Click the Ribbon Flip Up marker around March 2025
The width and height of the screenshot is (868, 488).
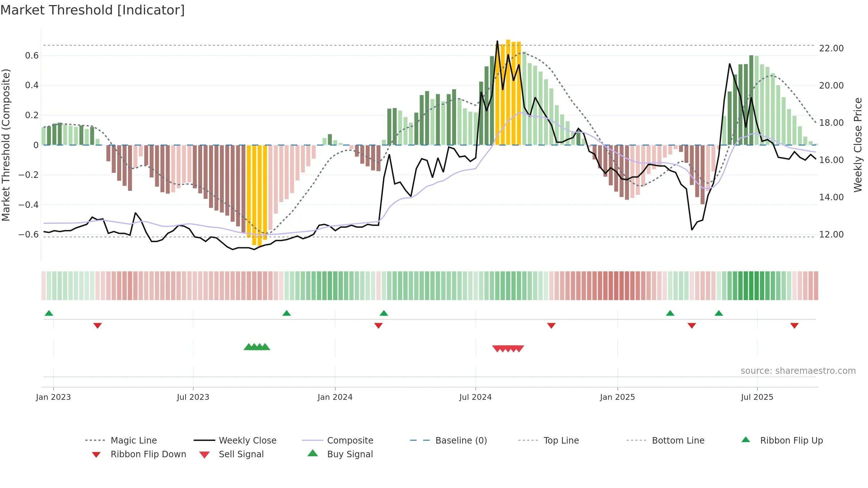pos(670,313)
